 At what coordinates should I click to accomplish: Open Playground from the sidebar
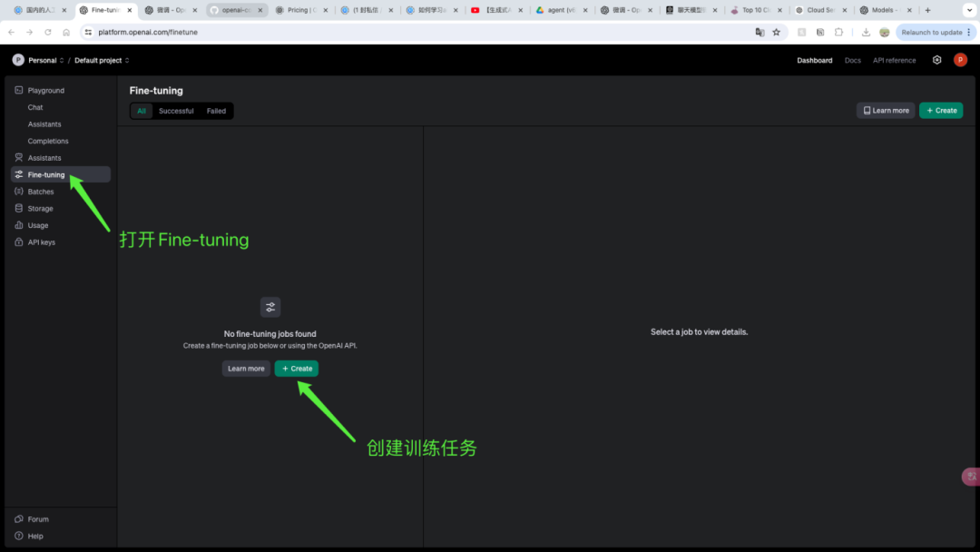45,91
